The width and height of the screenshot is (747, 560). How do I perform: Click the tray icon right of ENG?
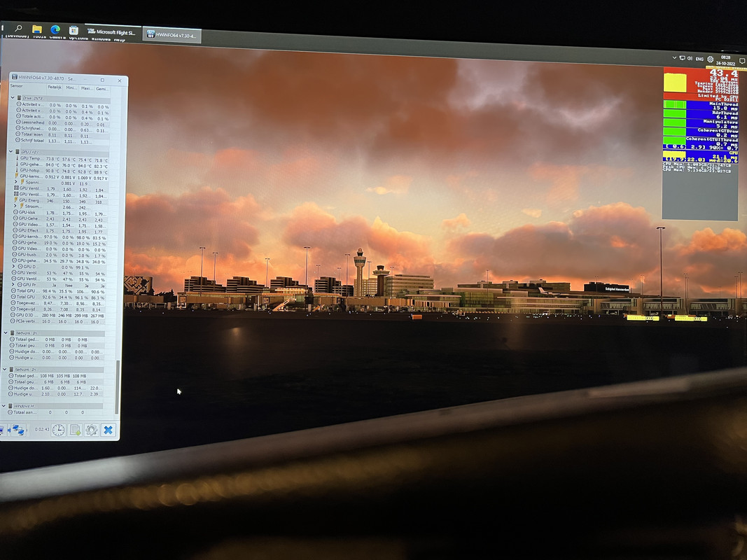point(711,59)
